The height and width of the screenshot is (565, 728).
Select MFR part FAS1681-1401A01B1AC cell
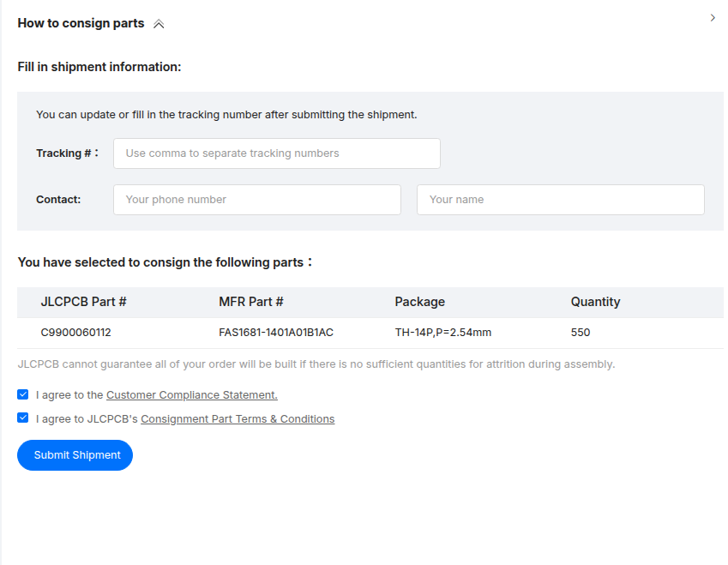coord(276,333)
